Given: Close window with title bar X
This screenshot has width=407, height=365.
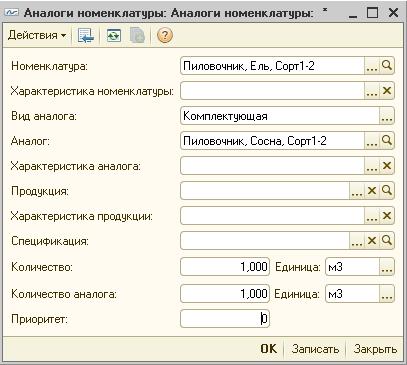Looking at the screenshot, I should [x=393, y=13].
